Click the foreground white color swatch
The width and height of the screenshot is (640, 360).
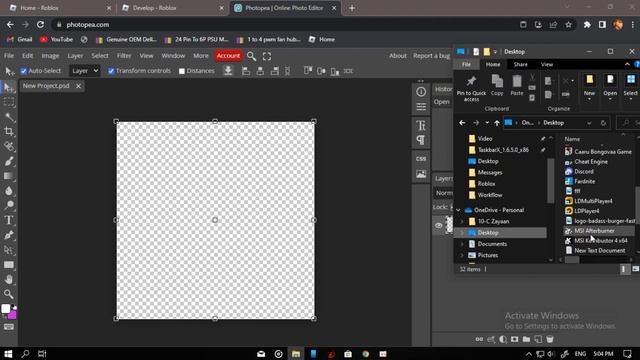tap(5, 309)
